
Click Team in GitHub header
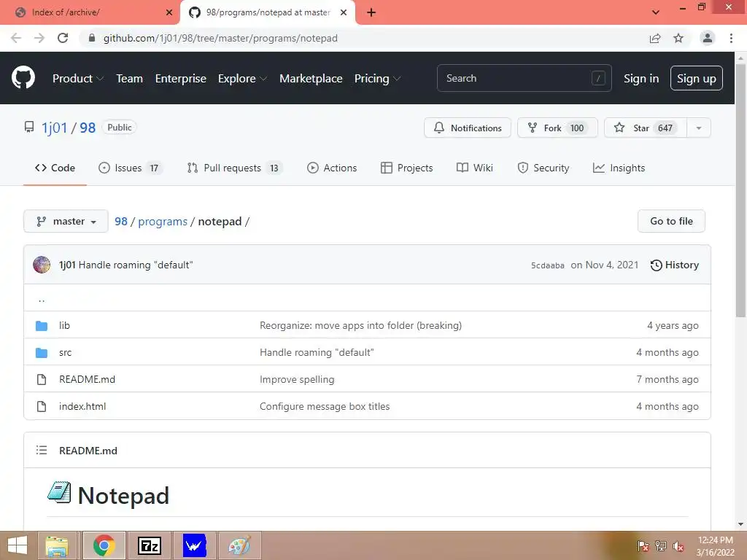tap(130, 79)
